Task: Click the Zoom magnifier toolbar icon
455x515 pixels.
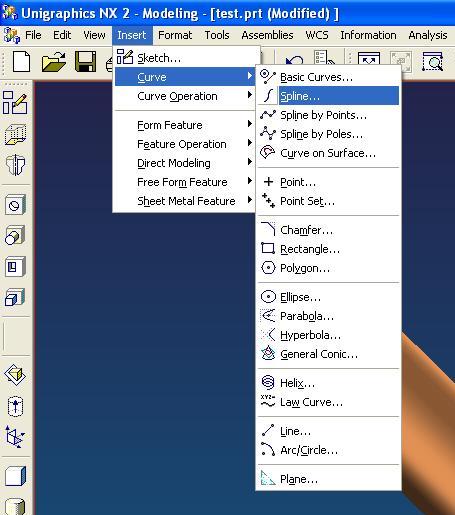Action: [x=433, y=61]
